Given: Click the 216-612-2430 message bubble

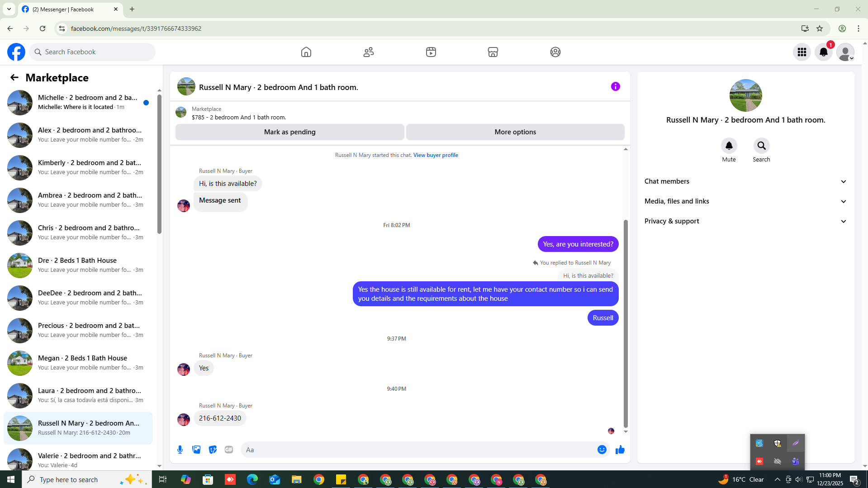Looking at the screenshot, I should [220, 418].
